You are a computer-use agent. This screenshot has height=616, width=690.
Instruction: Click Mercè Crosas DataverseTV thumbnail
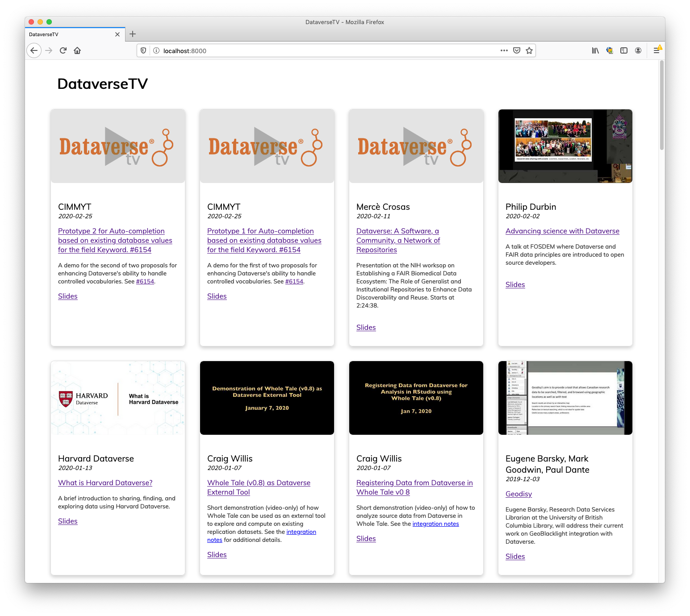point(416,146)
